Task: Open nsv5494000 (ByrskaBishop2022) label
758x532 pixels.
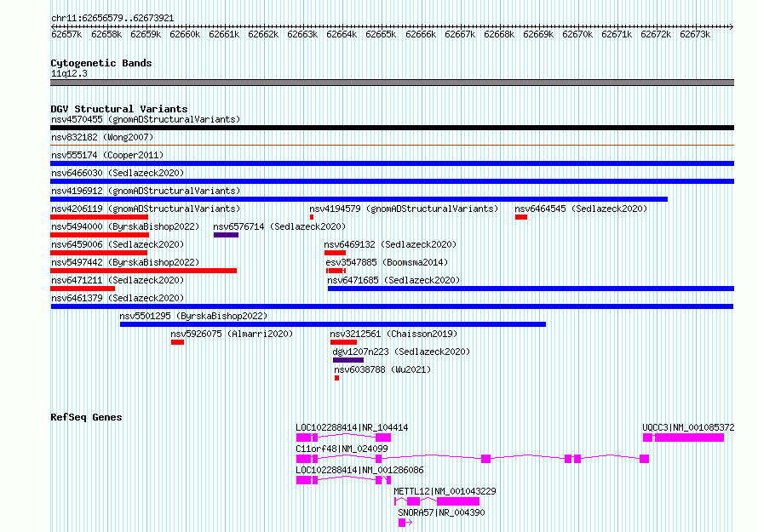Action: pos(125,226)
